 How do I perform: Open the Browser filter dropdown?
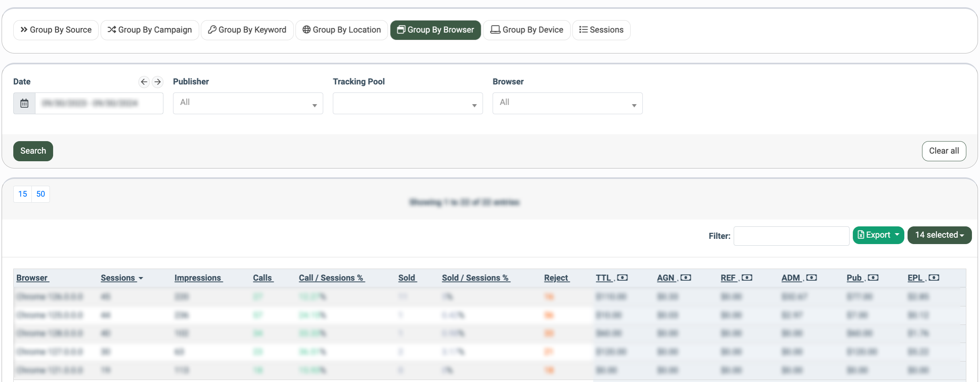567,103
